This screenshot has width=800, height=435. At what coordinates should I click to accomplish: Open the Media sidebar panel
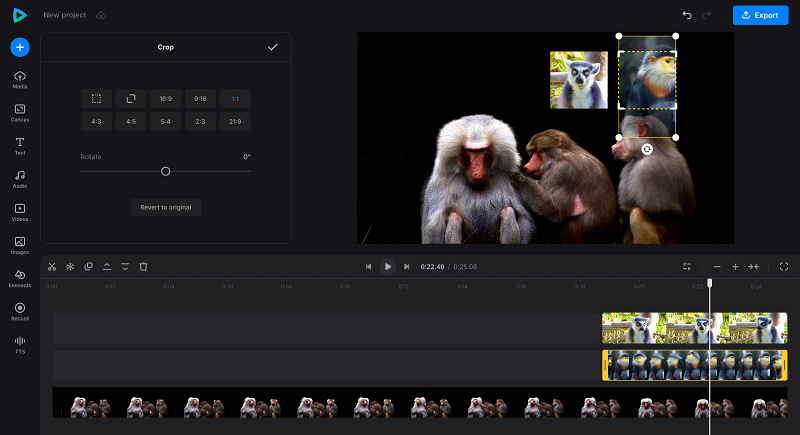(20, 80)
